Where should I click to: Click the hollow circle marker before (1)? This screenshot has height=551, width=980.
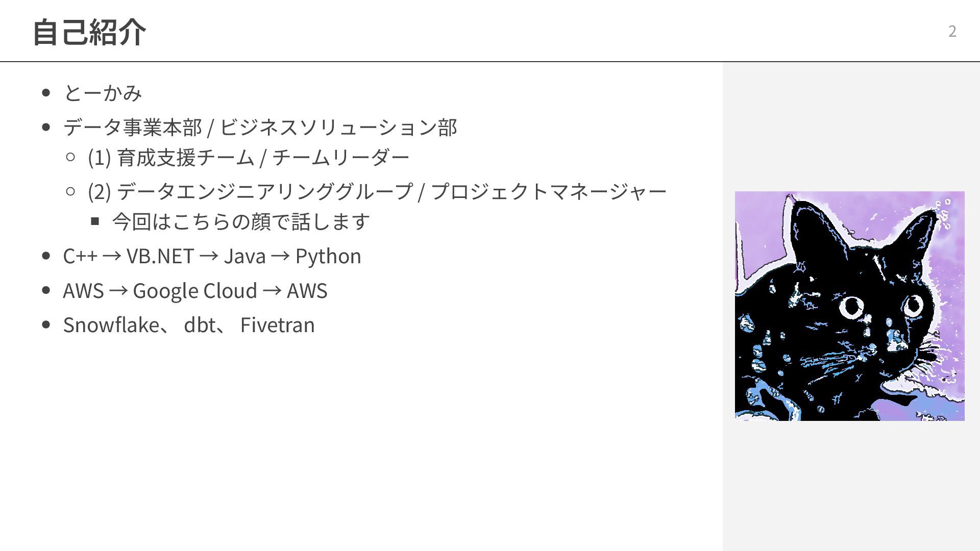[x=71, y=157]
